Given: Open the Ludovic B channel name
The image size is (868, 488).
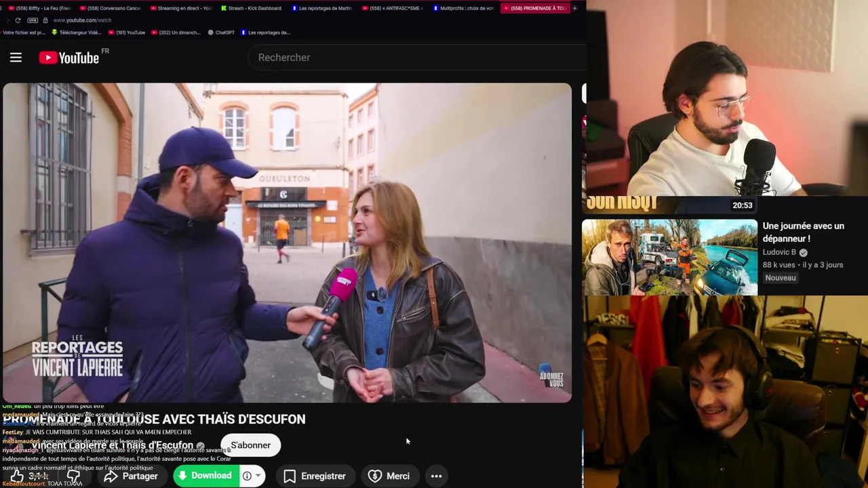Looking at the screenshot, I should point(779,252).
